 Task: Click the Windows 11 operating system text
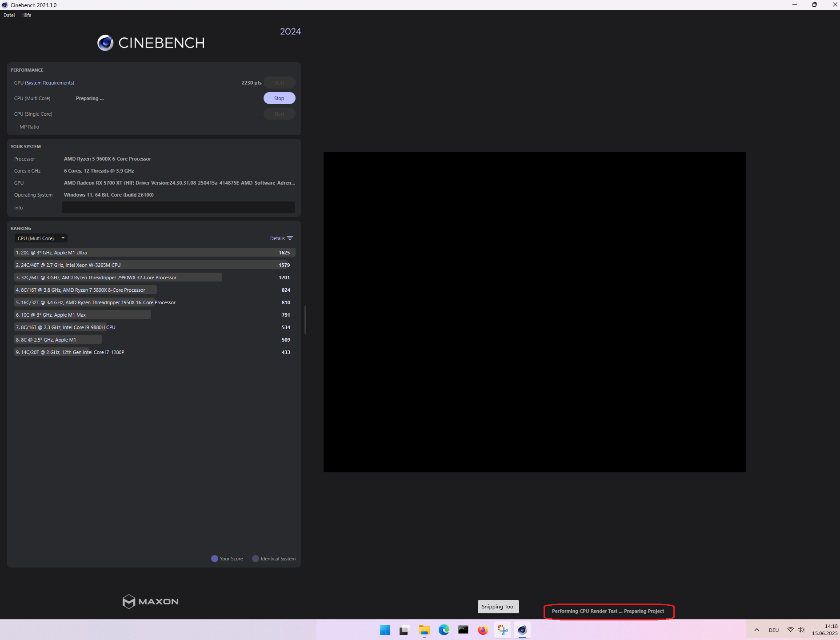[x=109, y=195]
